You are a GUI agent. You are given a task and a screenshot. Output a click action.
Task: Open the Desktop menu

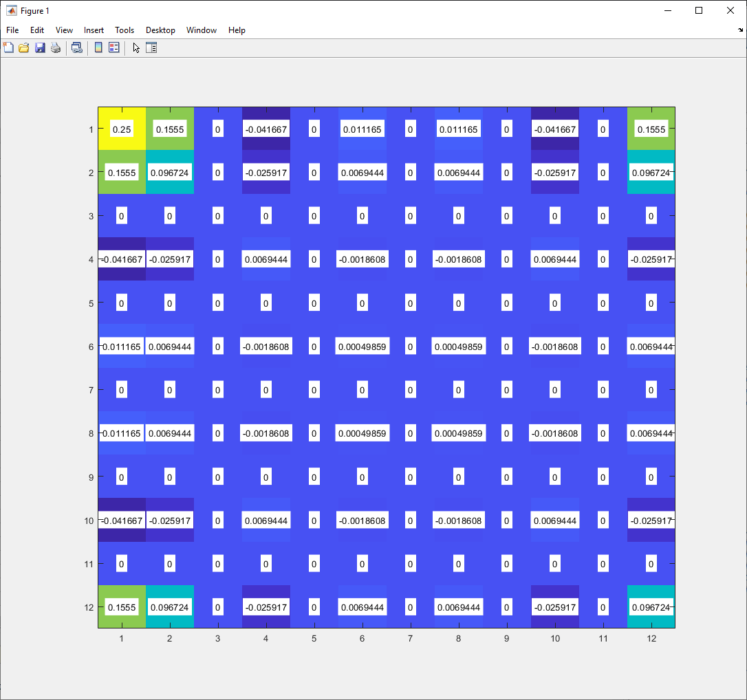[x=160, y=30]
